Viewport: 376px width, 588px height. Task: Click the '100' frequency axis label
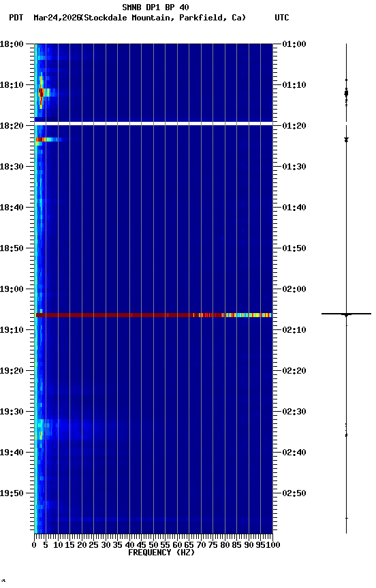click(273, 546)
